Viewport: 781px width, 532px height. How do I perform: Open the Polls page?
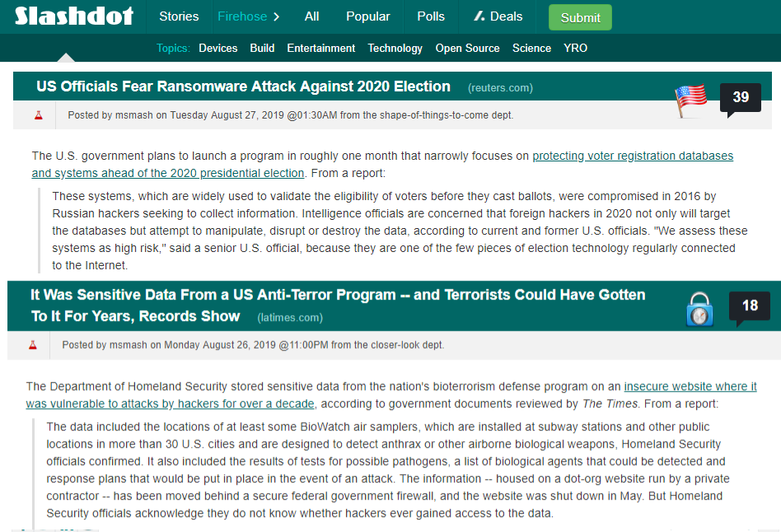click(x=431, y=16)
